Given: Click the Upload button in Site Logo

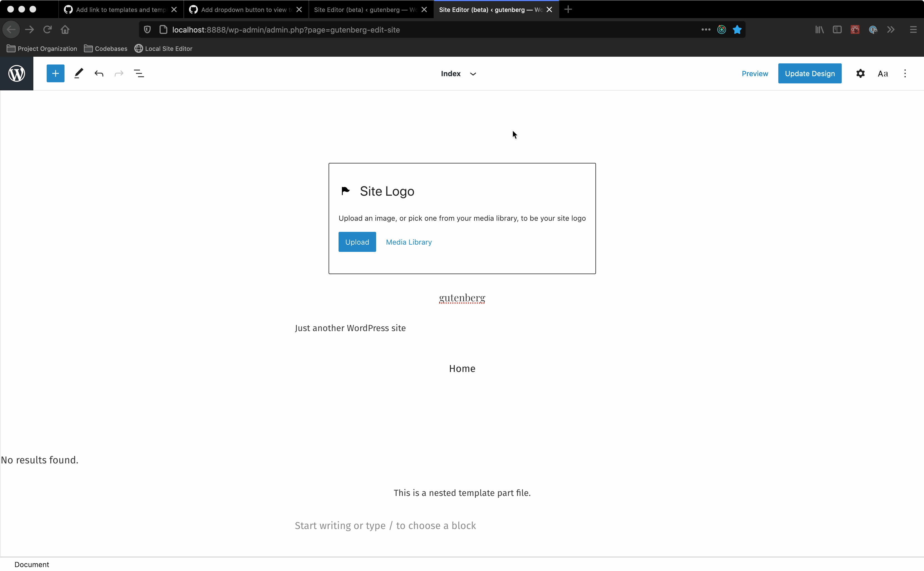Looking at the screenshot, I should 357,242.
